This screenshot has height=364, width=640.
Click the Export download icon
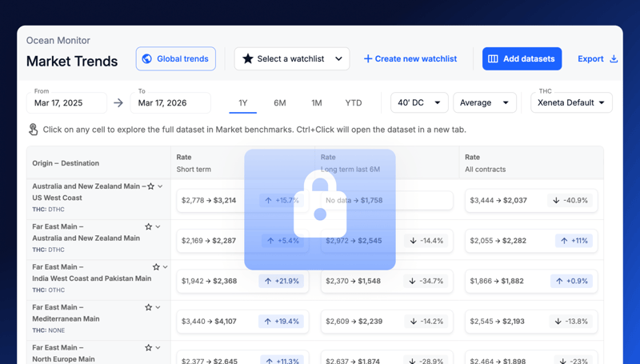(614, 58)
